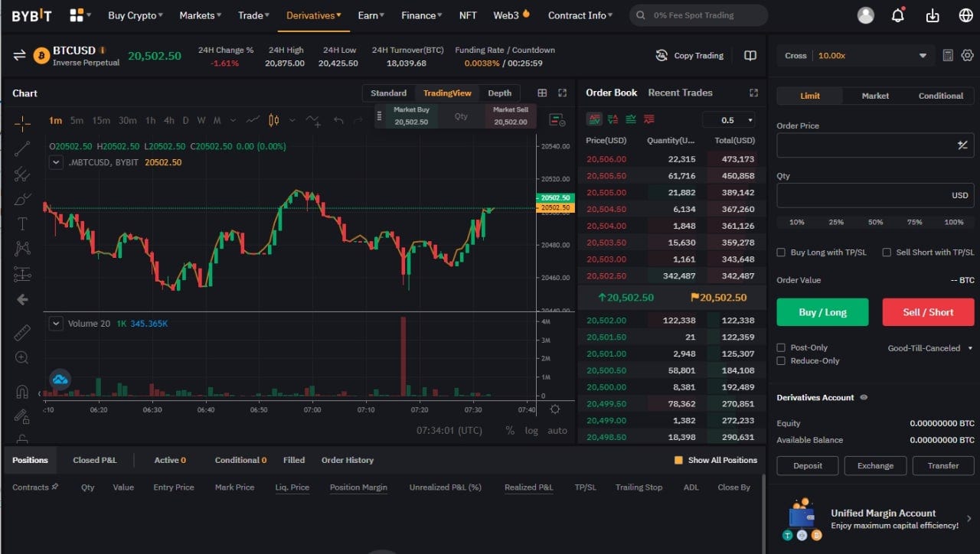The image size is (980, 554).
Task: Expand the chart to fullscreen
Action: (562, 93)
